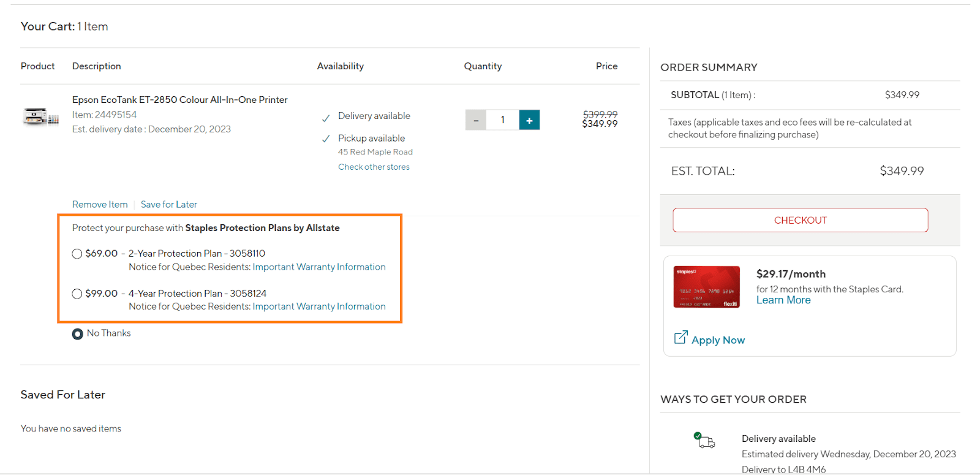Click Est. delivery date December 20, 2023
This screenshot has height=475, width=980.
pos(151,129)
